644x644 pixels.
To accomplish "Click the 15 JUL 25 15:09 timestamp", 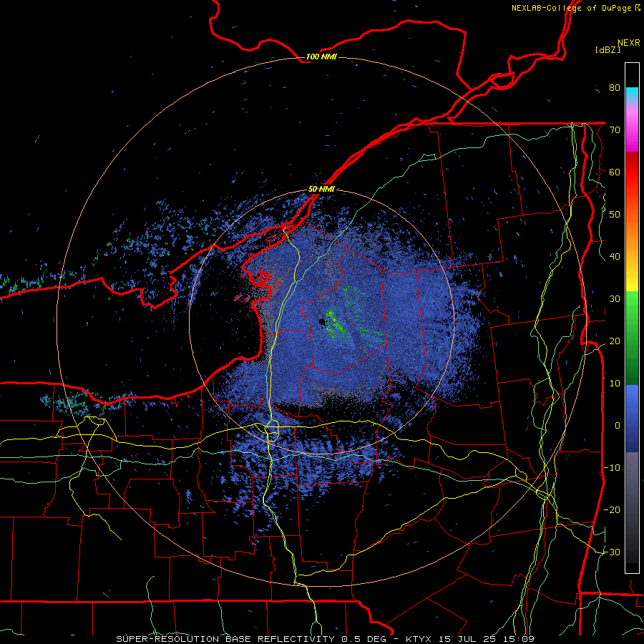I will click(x=487, y=639).
